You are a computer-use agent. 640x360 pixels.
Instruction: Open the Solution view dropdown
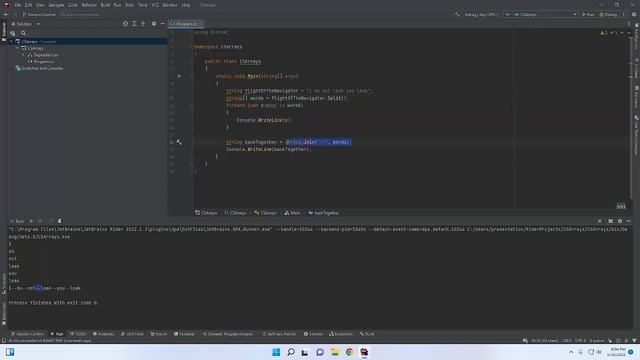[26, 24]
